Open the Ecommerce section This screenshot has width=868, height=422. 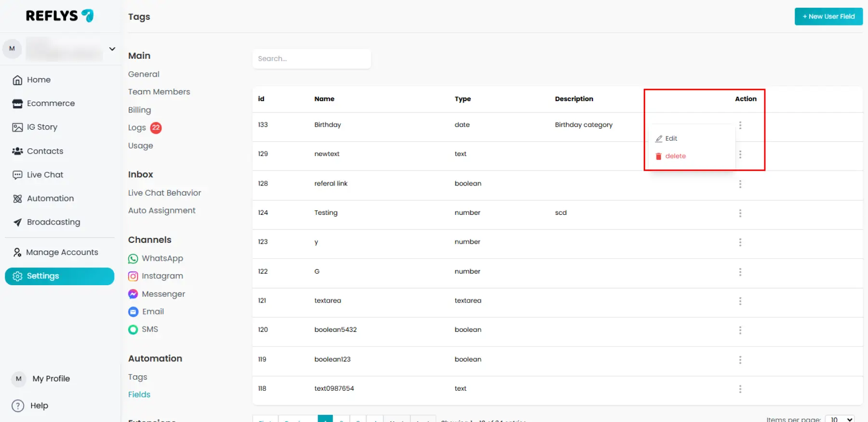click(x=51, y=104)
